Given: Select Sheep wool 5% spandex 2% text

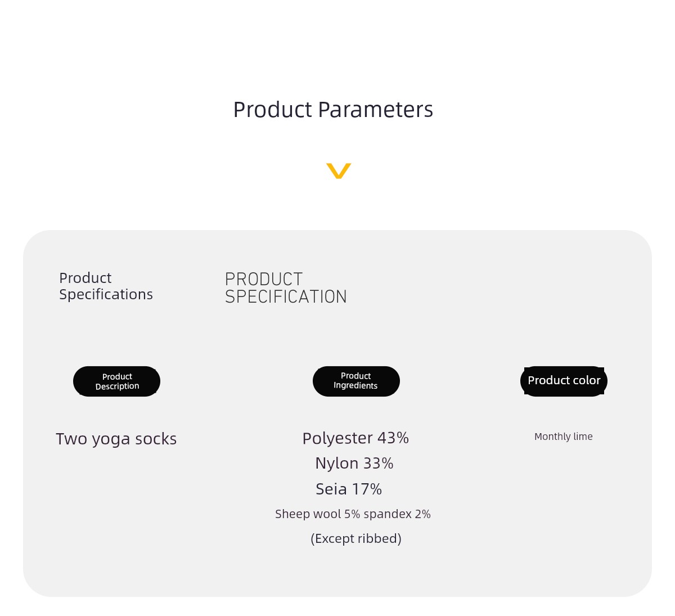Looking at the screenshot, I should tap(353, 514).
